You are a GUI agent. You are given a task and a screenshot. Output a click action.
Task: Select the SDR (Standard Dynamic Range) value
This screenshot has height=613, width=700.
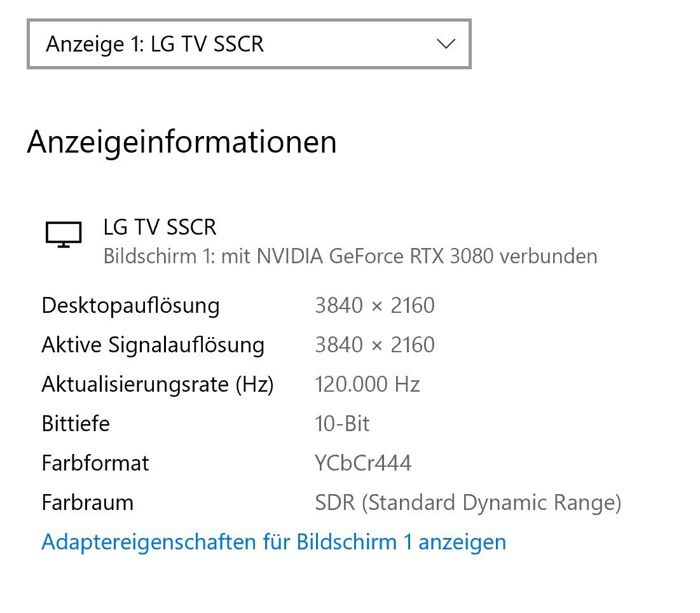click(469, 503)
